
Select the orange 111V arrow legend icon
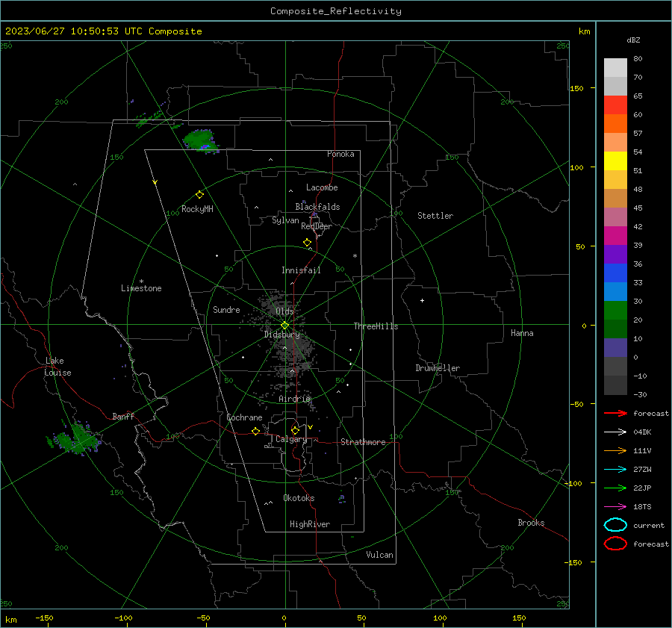tap(615, 450)
